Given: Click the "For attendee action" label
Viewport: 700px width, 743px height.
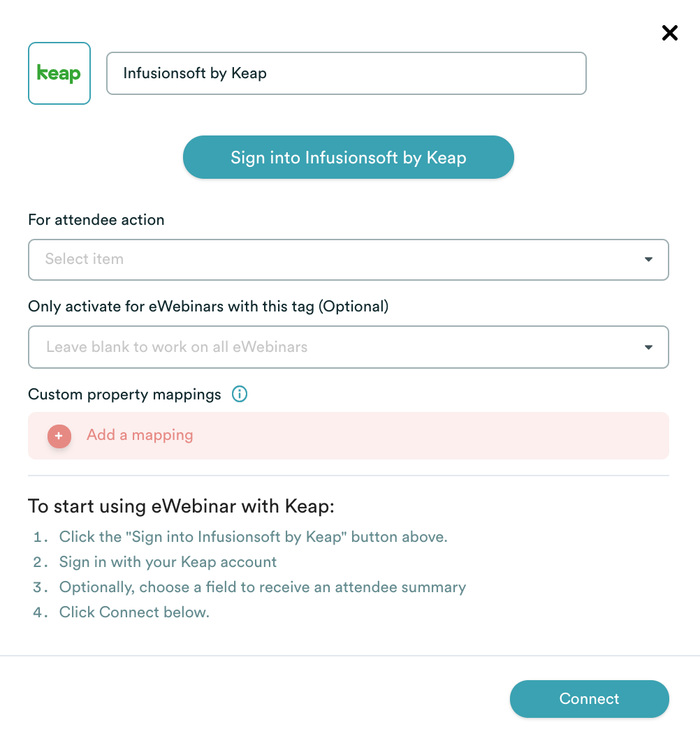Looking at the screenshot, I should point(96,220).
